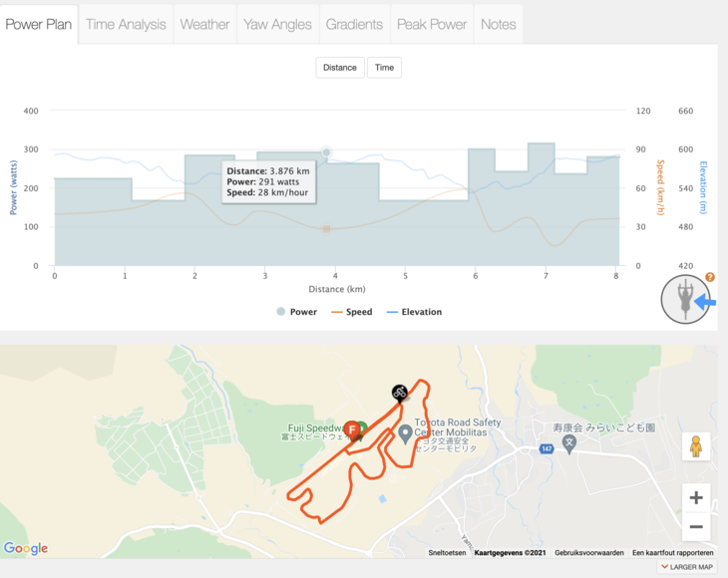Open the Peak Power tab
Image resolution: width=728 pixels, height=578 pixels.
(x=432, y=24)
